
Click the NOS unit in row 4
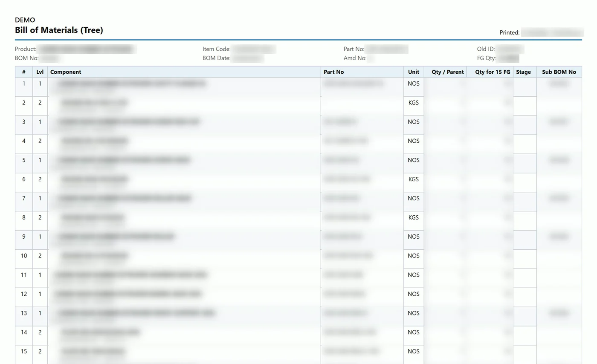414,141
